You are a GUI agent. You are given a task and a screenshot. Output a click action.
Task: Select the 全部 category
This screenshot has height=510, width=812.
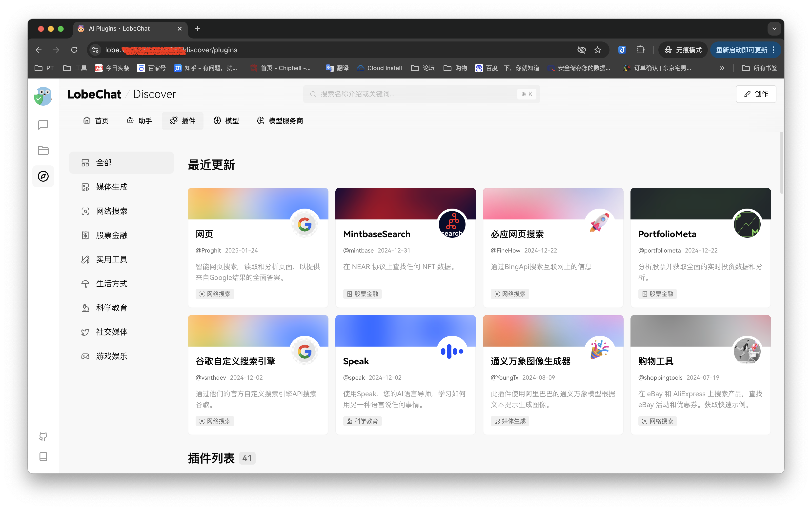pos(122,163)
